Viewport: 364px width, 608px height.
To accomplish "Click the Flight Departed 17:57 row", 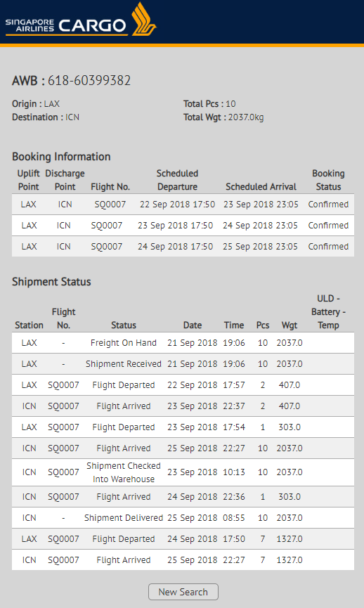I will (x=183, y=385).
